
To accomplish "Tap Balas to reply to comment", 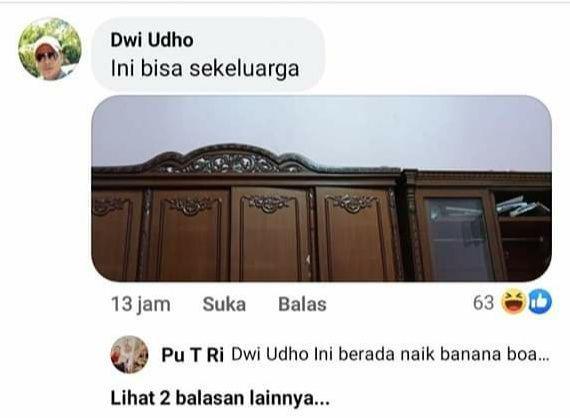I will tap(302, 304).
